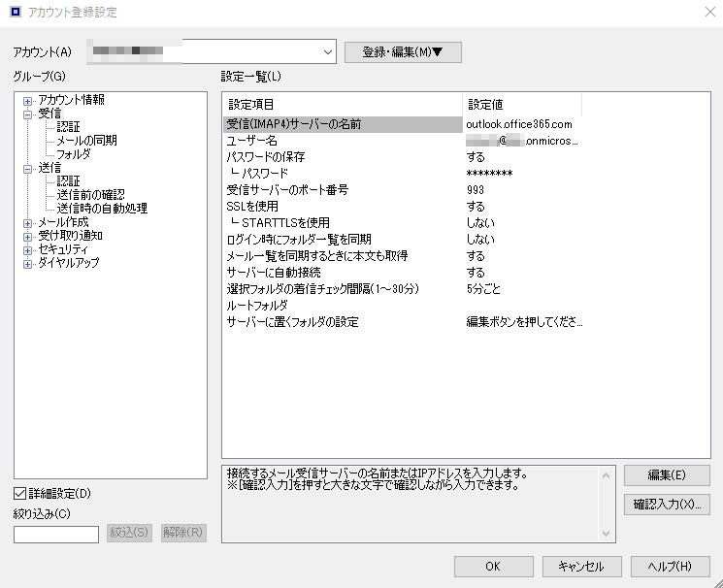Click description box scroll-down arrow
The height and width of the screenshot is (588, 723).
pyautogui.click(x=606, y=533)
